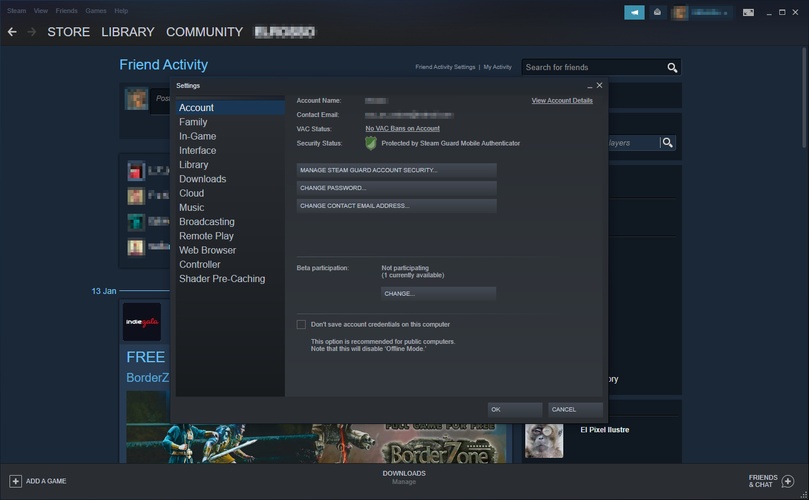Select Web Browser settings category
The image size is (809, 500).
point(230,250)
